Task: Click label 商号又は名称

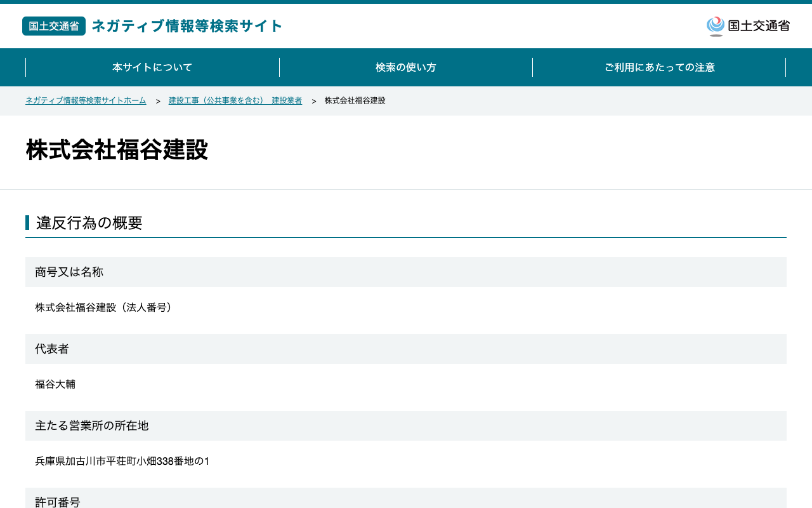Action: point(69,272)
